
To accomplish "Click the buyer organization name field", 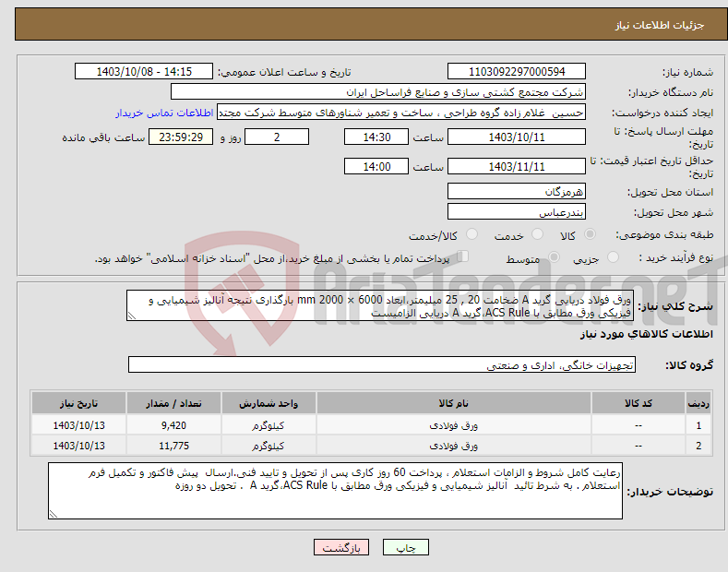I will (378, 92).
